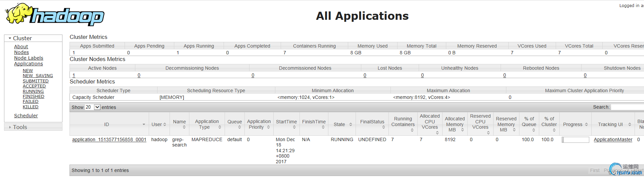644x178 pixels.
Task: Open application_1513577156858_0001 details
Action: (109, 139)
